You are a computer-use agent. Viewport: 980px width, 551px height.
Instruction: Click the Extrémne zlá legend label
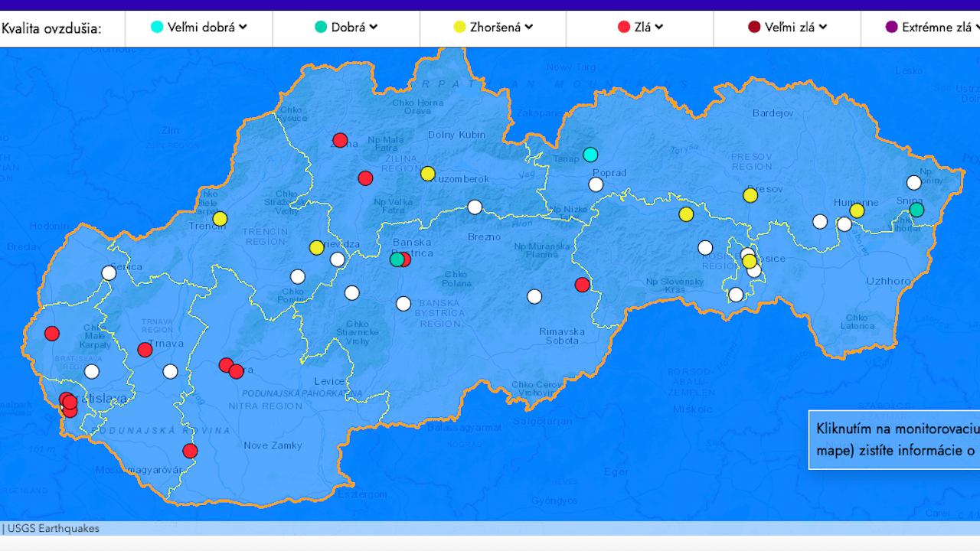pyautogui.click(x=936, y=28)
